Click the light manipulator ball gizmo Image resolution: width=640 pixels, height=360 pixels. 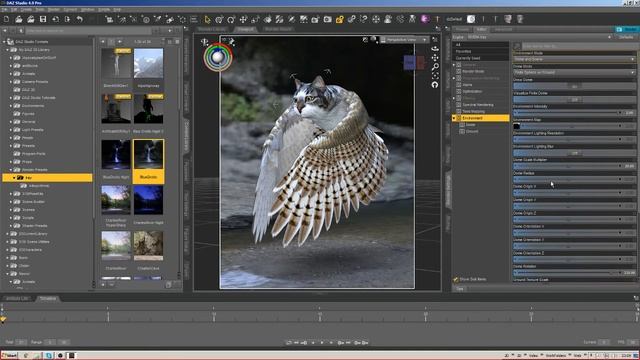218,58
